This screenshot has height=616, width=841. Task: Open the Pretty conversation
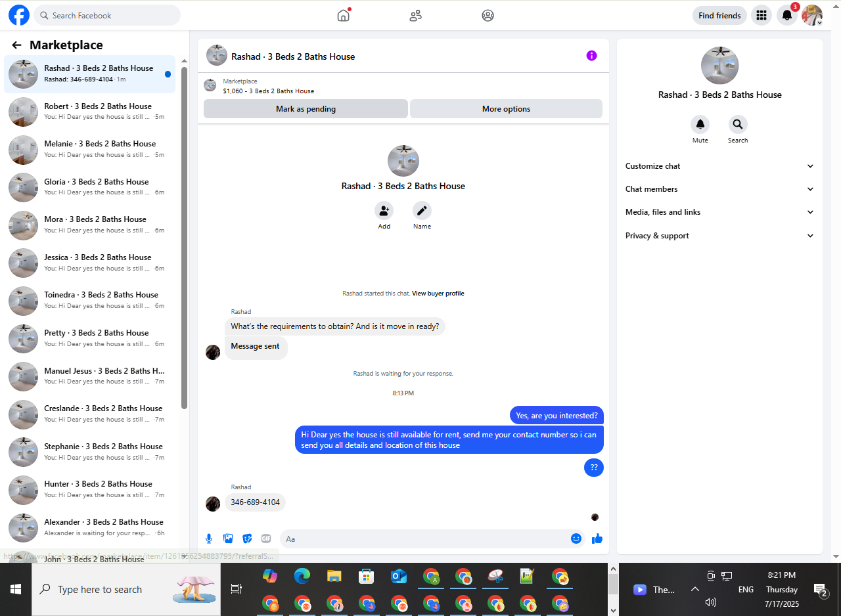(90, 338)
